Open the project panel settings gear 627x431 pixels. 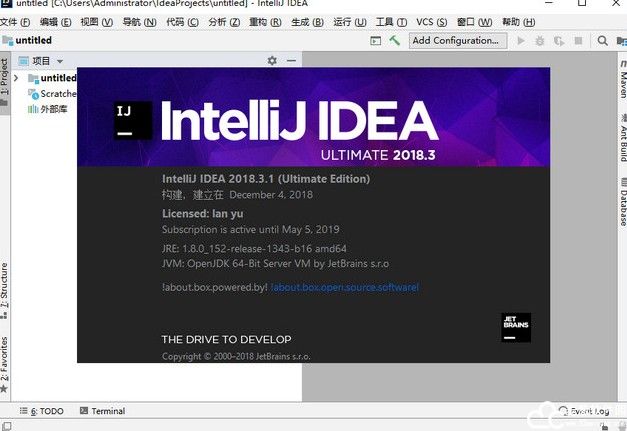coord(272,61)
